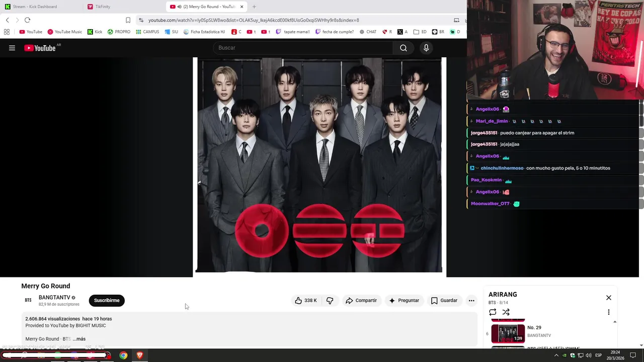
Task: Click chat user chinchulinhermoso
Action: point(502,168)
